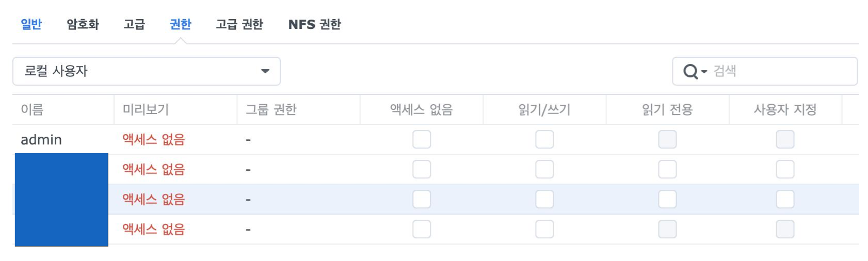This screenshot has height=261, width=868.
Task: Click the 미리보기 column header
Action: point(146,109)
